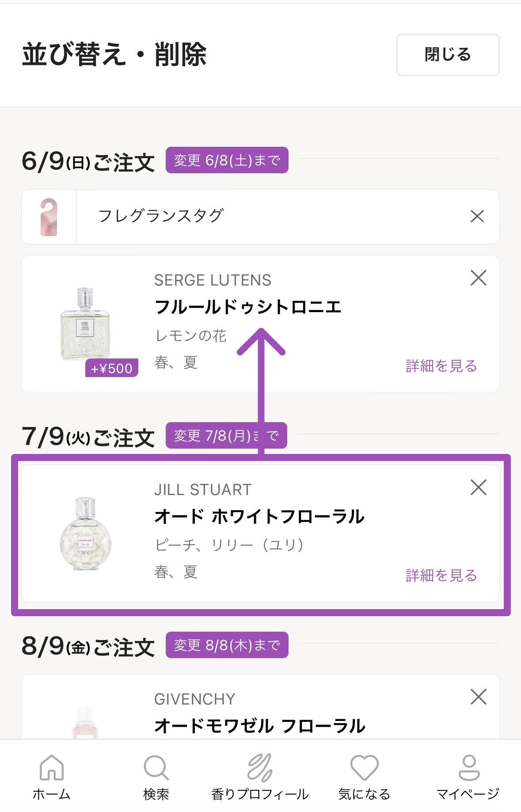View details of SERGE LUTENS perfume
Screen dimensions: 521x812
441,366
